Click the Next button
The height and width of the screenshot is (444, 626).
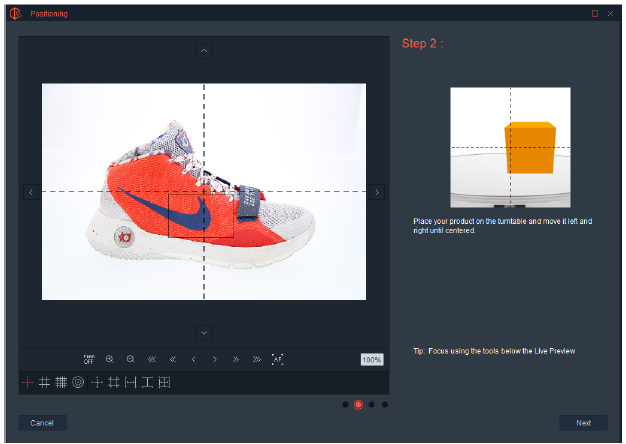pos(583,423)
